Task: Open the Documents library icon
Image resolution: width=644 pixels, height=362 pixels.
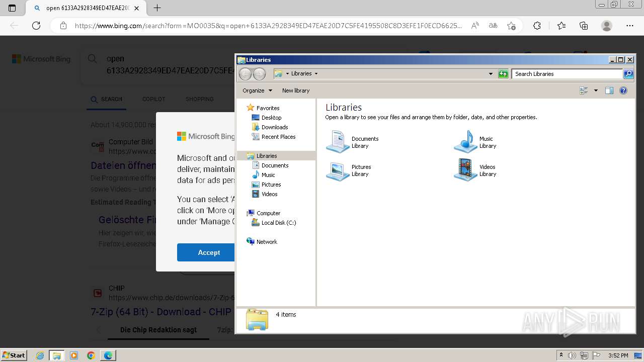Action: tap(338, 142)
